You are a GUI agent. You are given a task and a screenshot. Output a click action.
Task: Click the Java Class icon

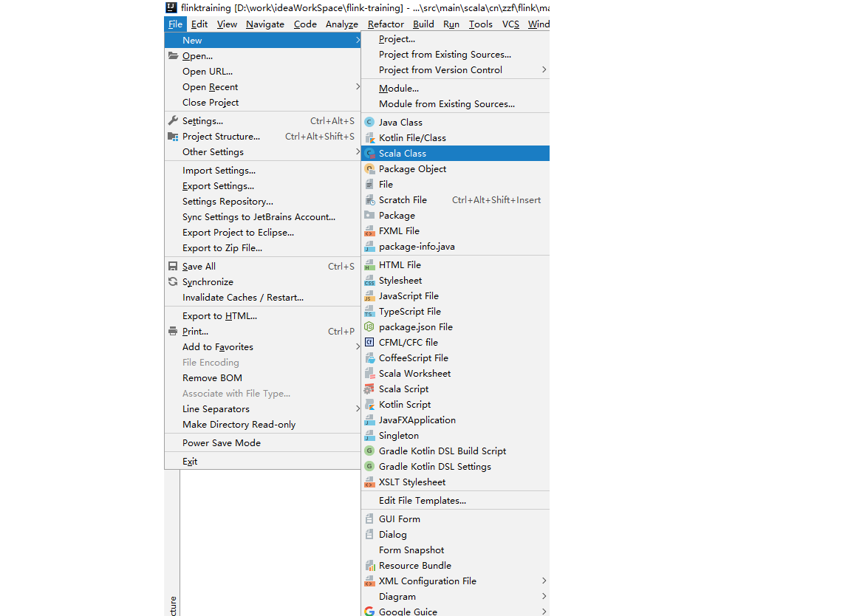point(369,122)
